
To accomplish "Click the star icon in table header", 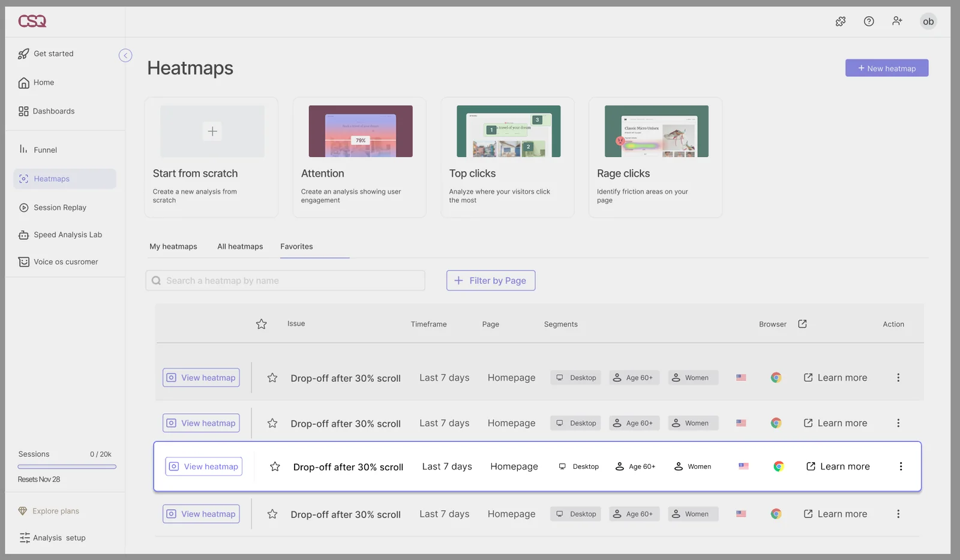I will pyautogui.click(x=262, y=324).
